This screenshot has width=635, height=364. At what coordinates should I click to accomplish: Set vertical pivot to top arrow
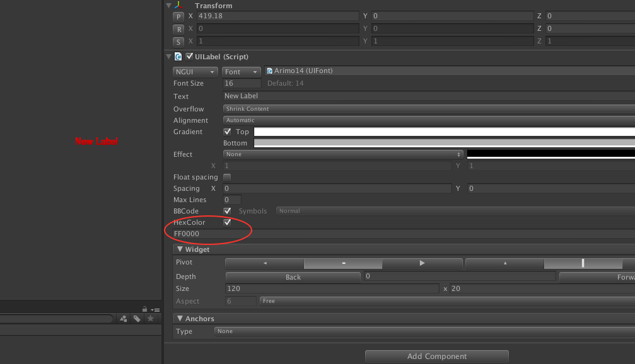point(504,263)
